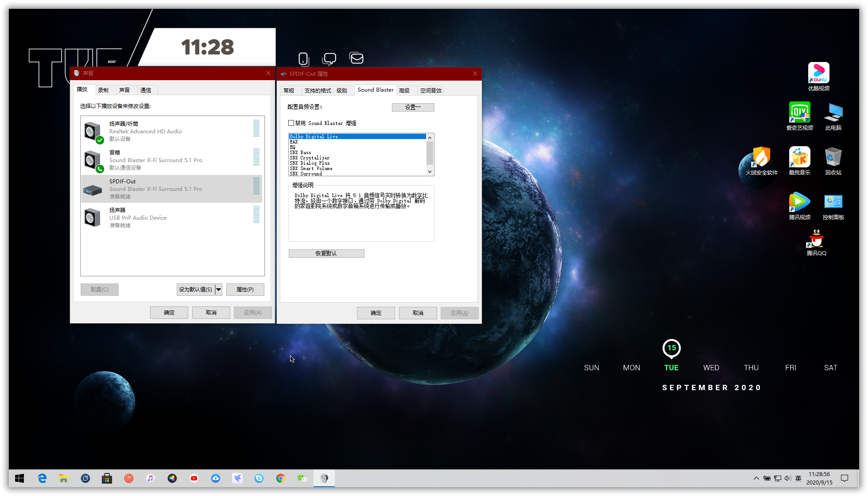Select 音箱 Sound Blaster X-Fi device
The image size is (868, 496).
click(x=171, y=160)
